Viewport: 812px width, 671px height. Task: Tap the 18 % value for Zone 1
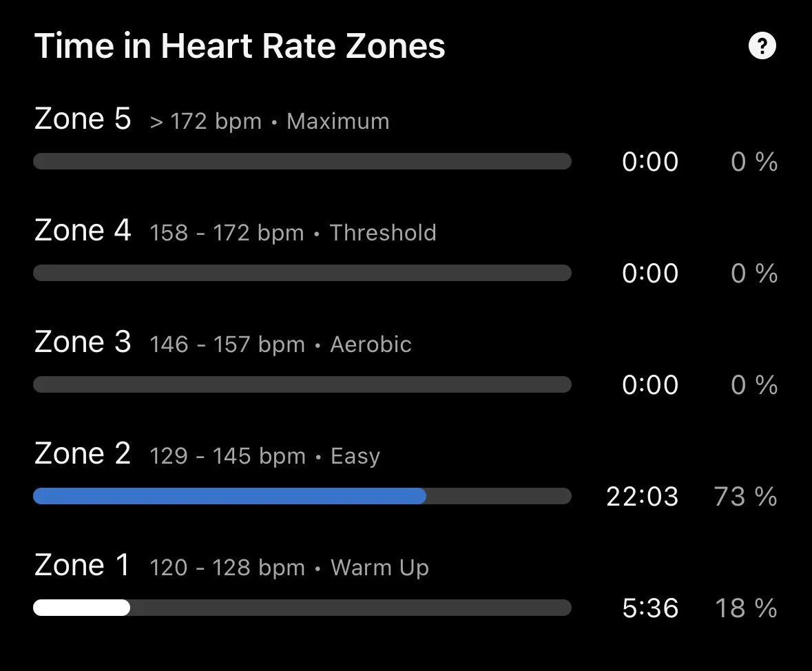coord(747,608)
